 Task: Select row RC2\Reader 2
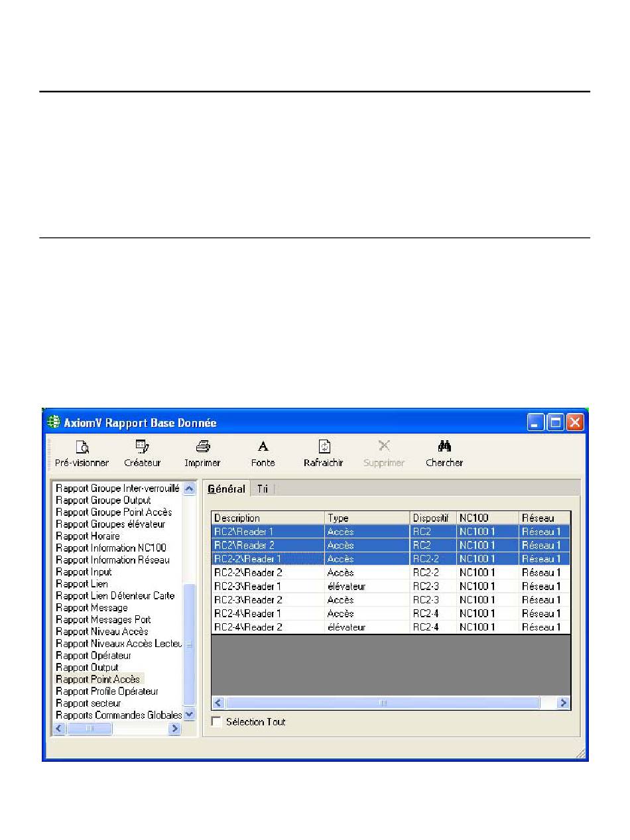click(391, 546)
